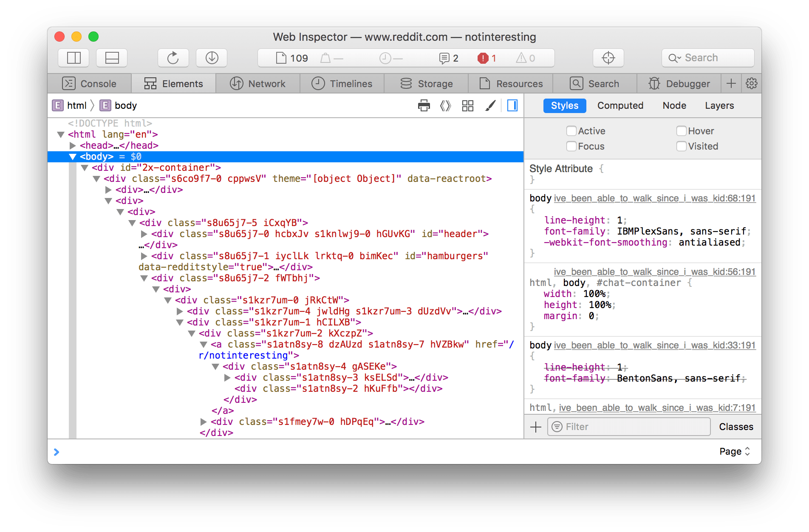Toggle the shadow DOM brackets icon

click(445, 105)
